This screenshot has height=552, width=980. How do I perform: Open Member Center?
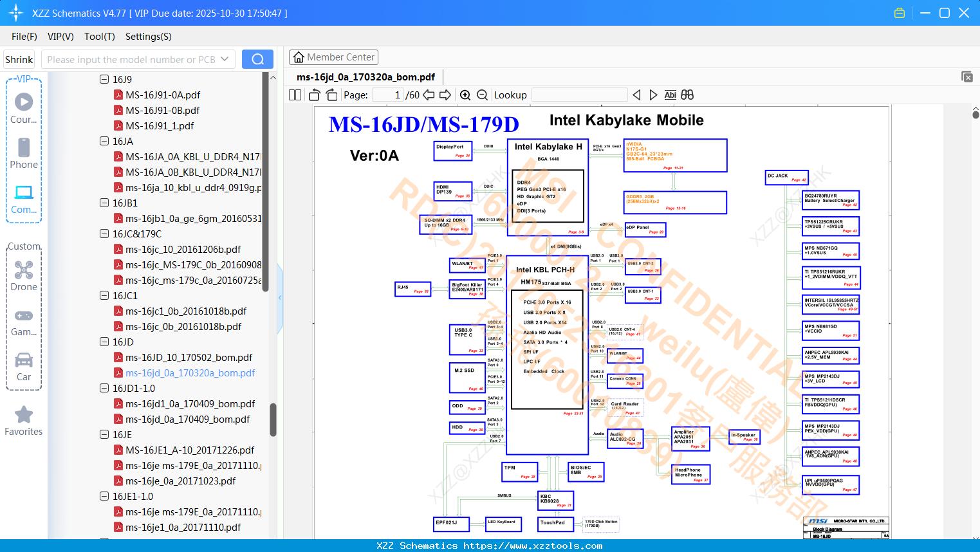point(333,57)
